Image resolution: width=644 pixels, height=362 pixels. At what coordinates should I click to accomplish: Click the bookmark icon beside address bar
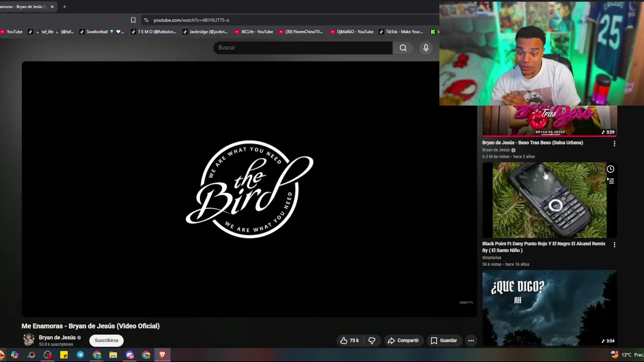tap(133, 20)
